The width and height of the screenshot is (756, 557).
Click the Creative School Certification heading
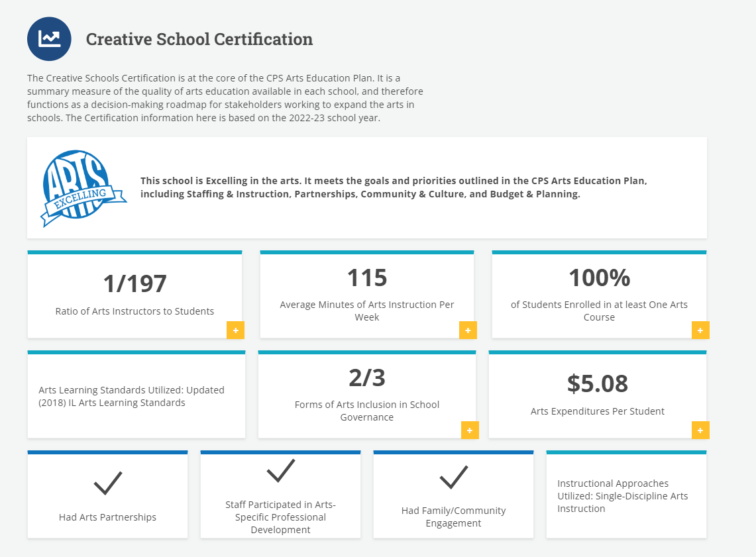[x=199, y=40]
